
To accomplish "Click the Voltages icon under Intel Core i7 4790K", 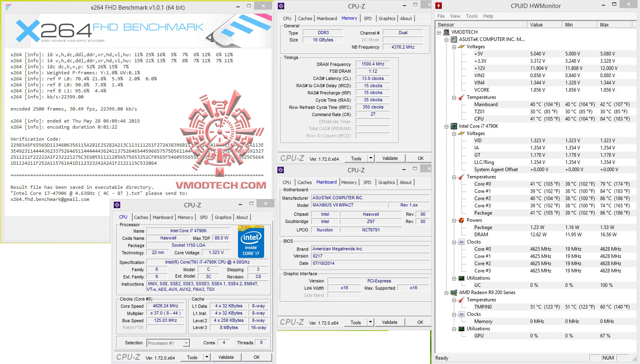I will coord(462,133).
